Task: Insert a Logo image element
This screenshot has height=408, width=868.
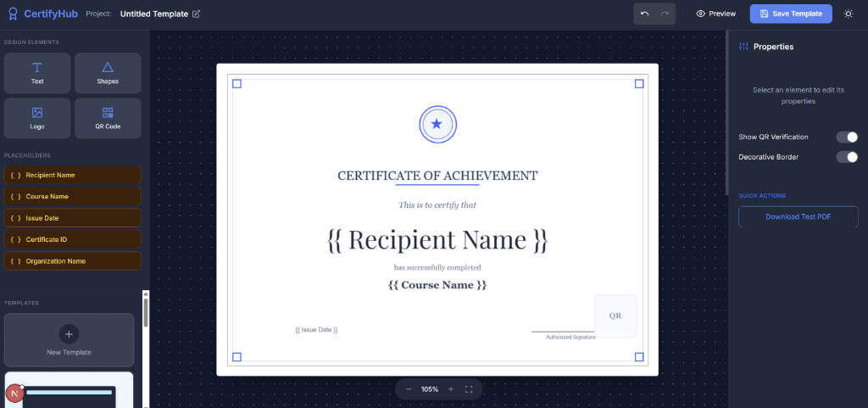Action: pyautogui.click(x=37, y=118)
